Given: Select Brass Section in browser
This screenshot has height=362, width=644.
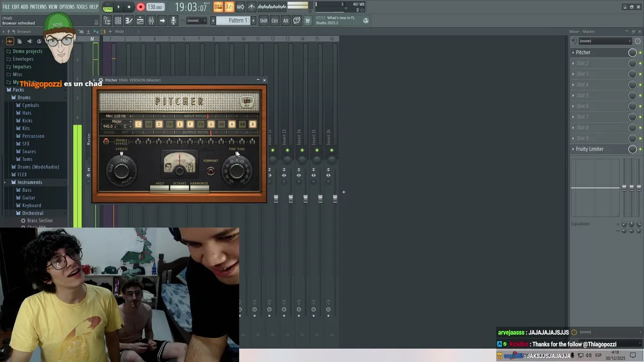Looking at the screenshot, I should point(40,221).
